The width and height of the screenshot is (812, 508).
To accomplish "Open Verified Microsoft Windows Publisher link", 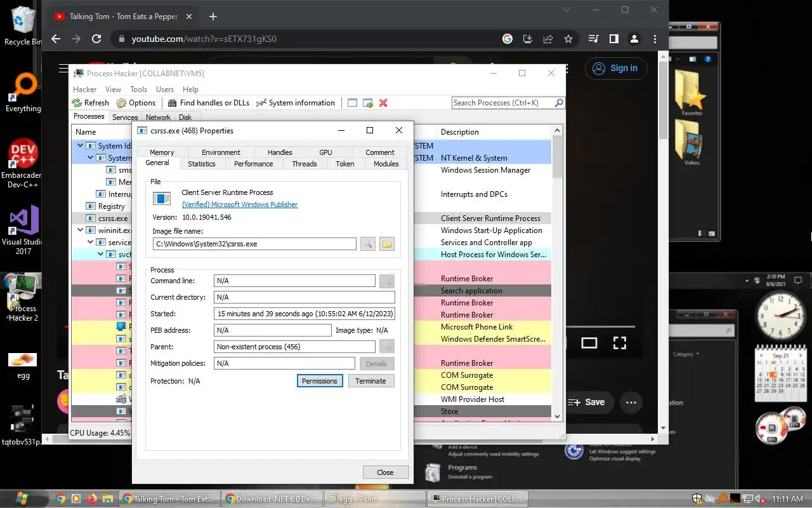I will coord(240,204).
